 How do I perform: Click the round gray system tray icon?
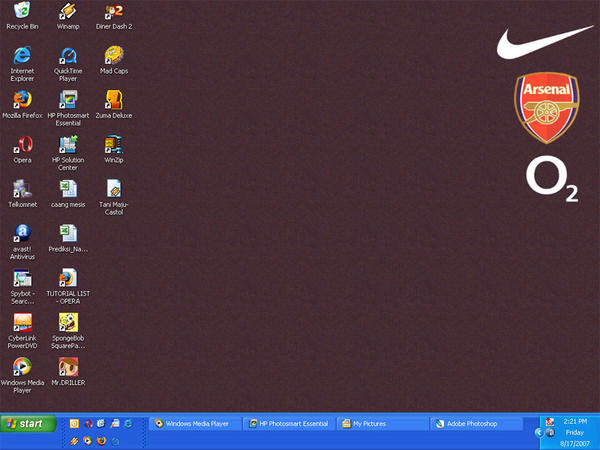pos(550,433)
